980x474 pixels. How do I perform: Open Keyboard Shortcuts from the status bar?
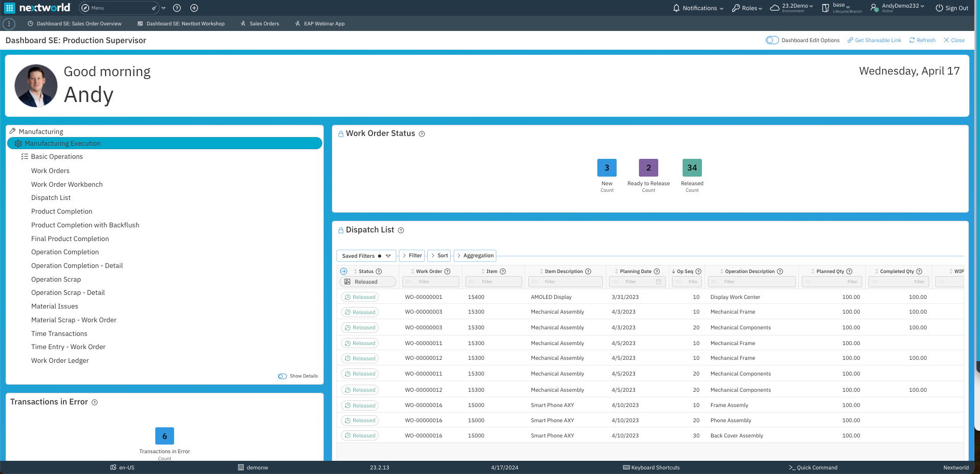coord(651,467)
